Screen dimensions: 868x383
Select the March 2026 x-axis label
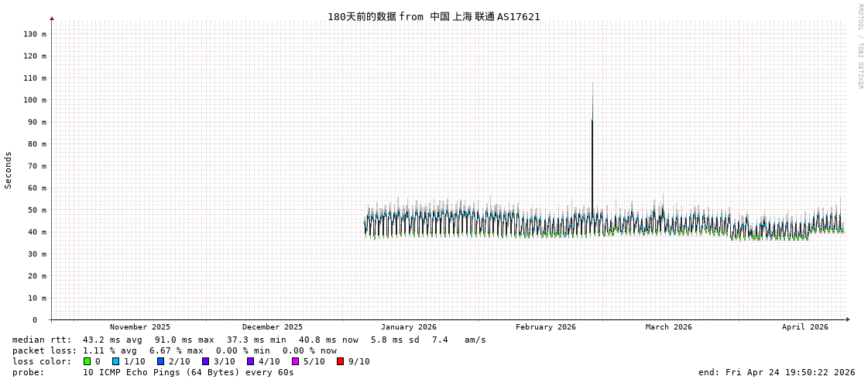[668, 327]
